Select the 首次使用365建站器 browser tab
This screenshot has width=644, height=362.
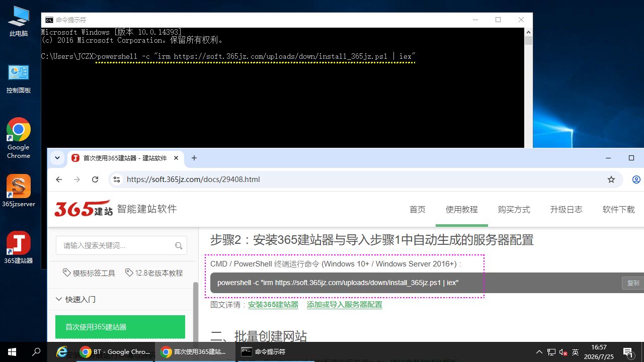[x=126, y=158]
